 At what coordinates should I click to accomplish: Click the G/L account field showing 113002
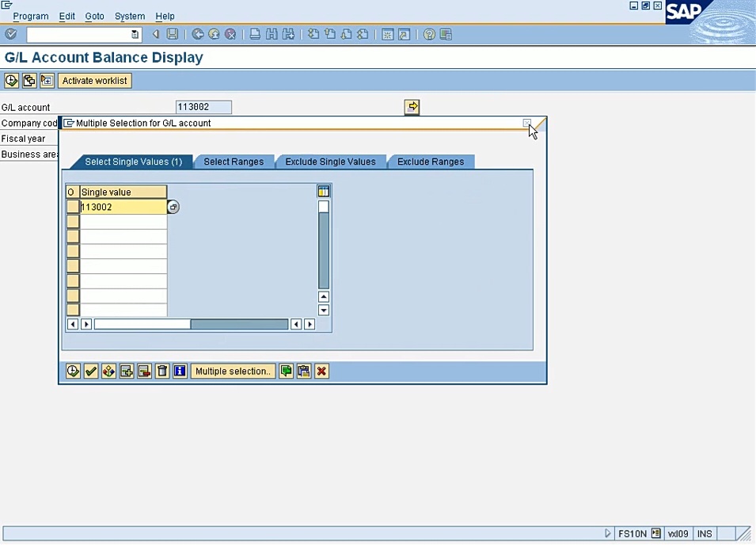tap(203, 107)
